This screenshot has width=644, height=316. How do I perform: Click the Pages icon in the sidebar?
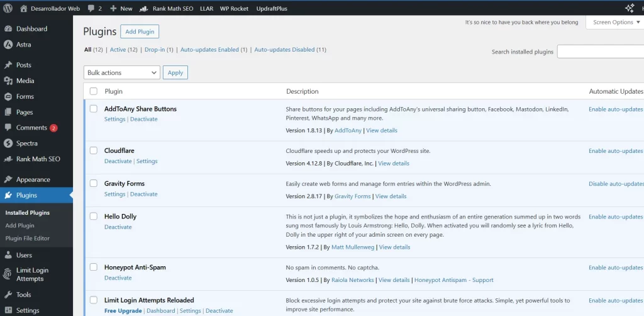pos(8,112)
